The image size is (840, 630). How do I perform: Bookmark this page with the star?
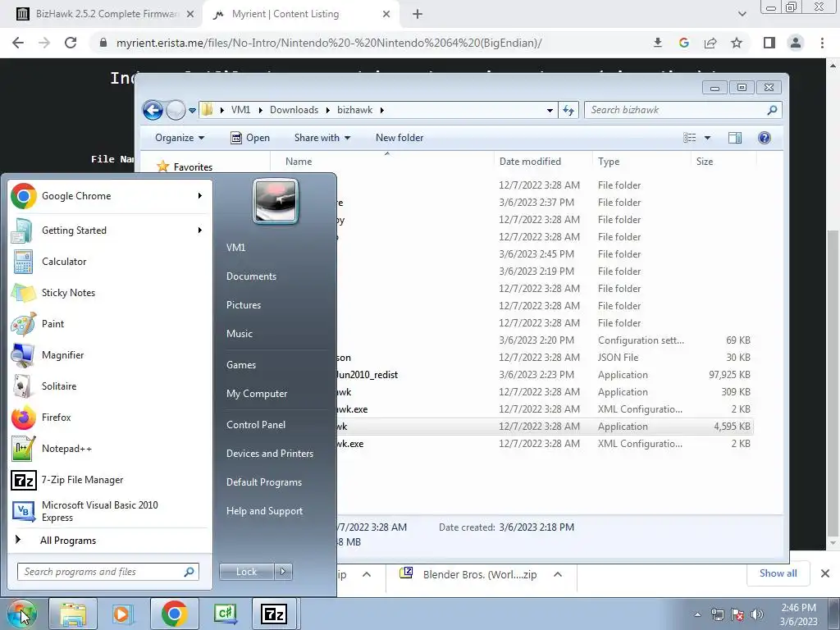tap(737, 43)
